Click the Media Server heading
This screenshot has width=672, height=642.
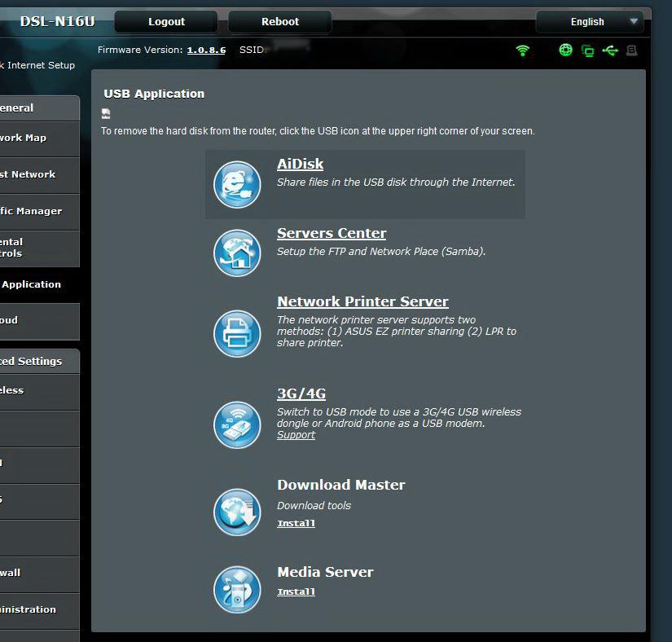[325, 572]
